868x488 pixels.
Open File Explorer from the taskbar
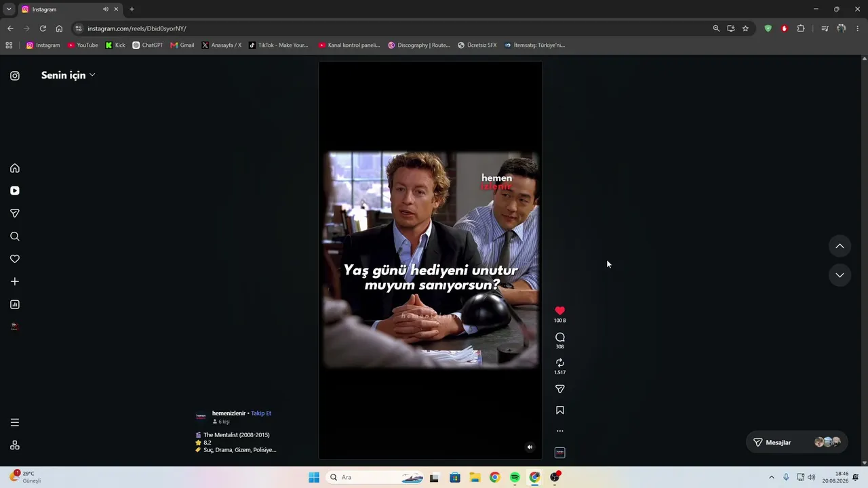475,477
